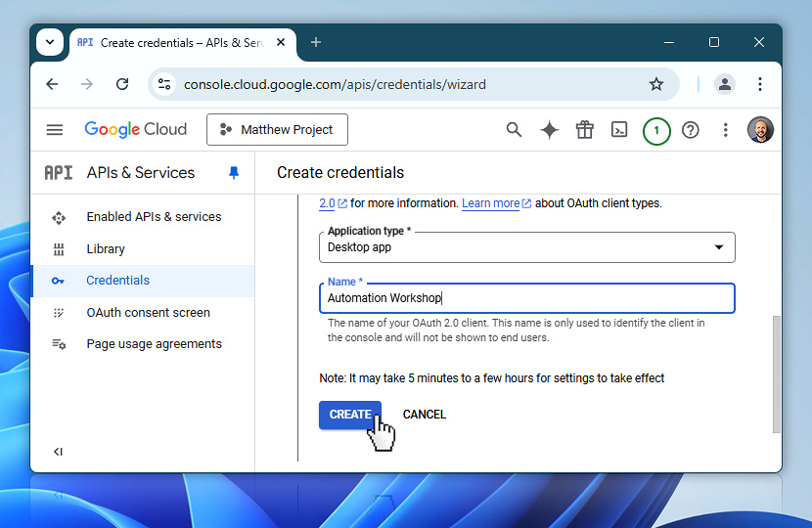Open the Google Cloud search icon
The height and width of the screenshot is (528, 812).
point(514,129)
